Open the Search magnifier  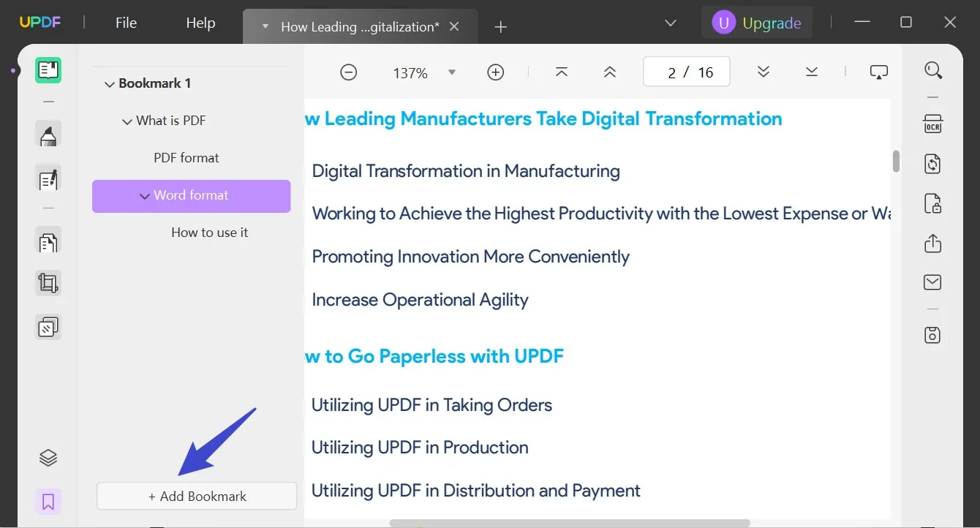pos(932,70)
